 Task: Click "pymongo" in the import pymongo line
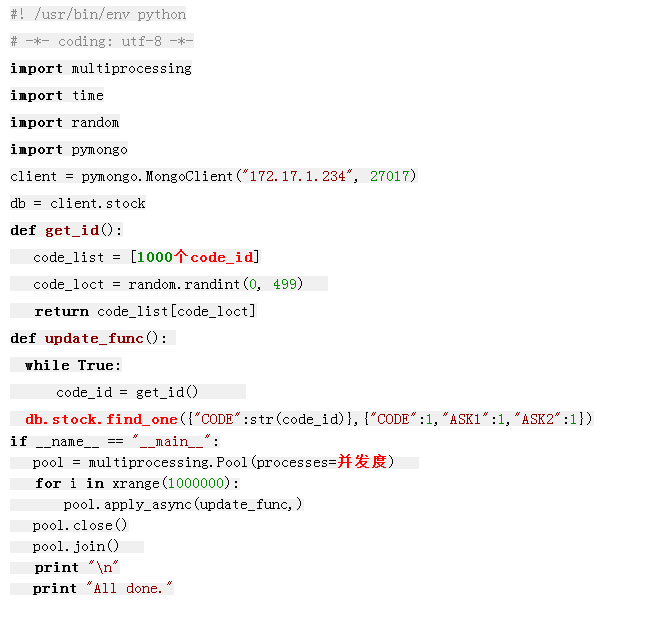[99, 149]
